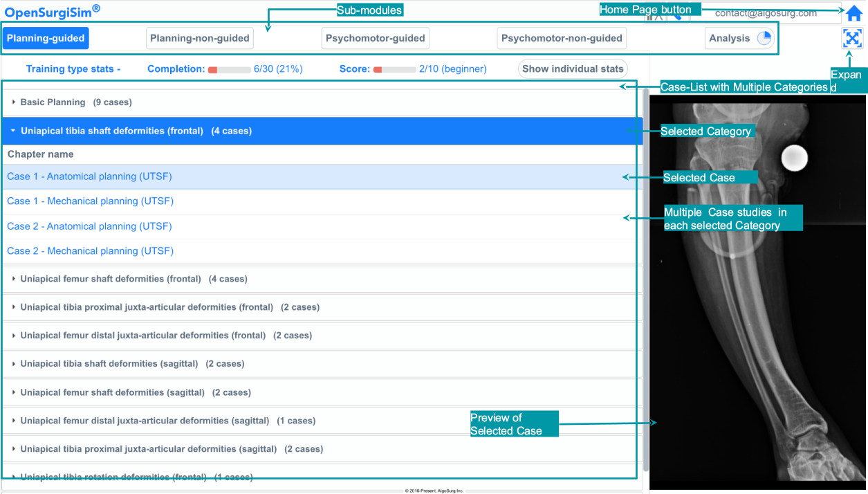Image resolution: width=868 pixels, height=494 pixels.
Task: Collapse Uniapical tibia shaft deformities (frontal)
Action: pos(136,131)
